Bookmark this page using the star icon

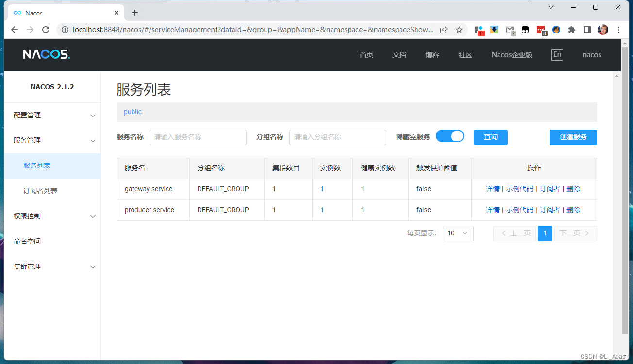click(459, 30)
